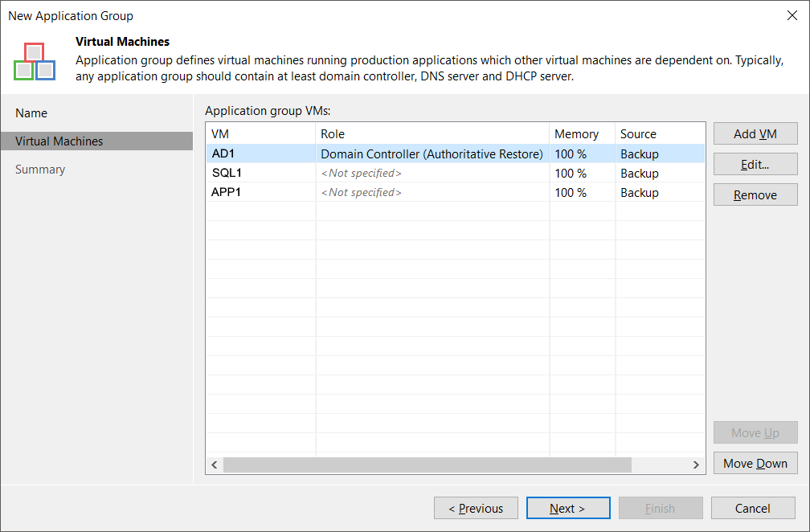This screenshot has height=532, width=810.
Task: Click SQL1's 100 % memory value
Action: [x=571, y=173]
